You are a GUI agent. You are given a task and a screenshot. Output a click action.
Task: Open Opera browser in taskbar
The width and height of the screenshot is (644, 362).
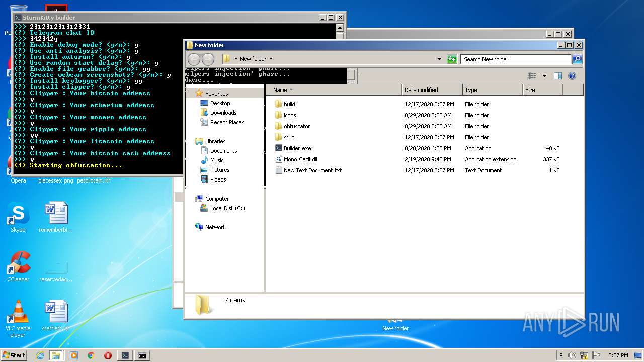tap(108, 355)
